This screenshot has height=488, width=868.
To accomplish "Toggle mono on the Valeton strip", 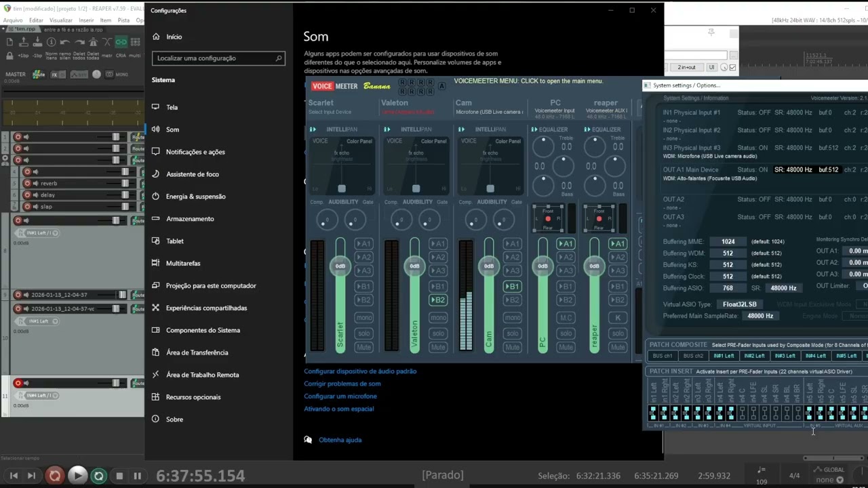I will pyautogui.click(x=438, y=317).
